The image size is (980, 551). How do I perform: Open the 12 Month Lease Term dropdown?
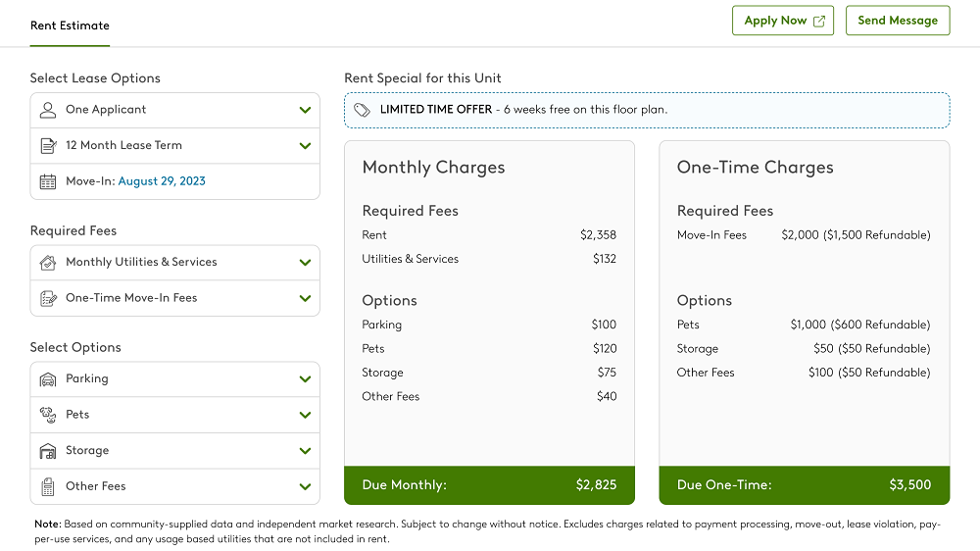tap(305, 146)
